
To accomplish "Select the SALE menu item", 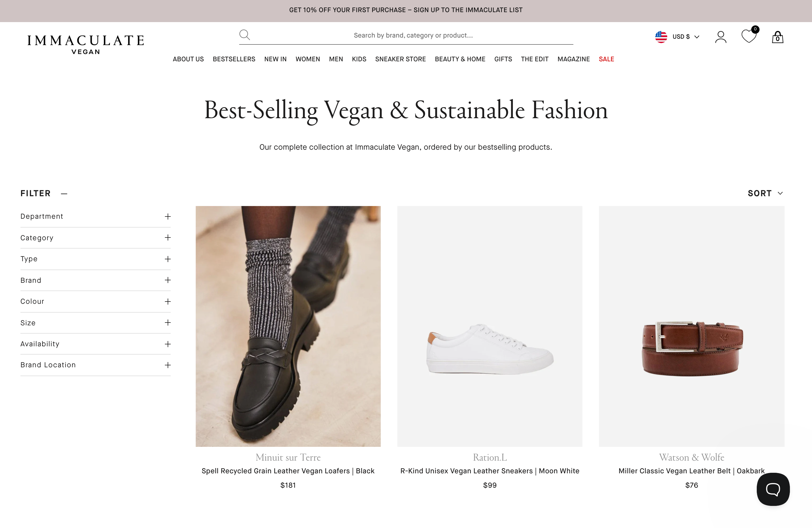I will pyautogui.click(x=606, y=59).
